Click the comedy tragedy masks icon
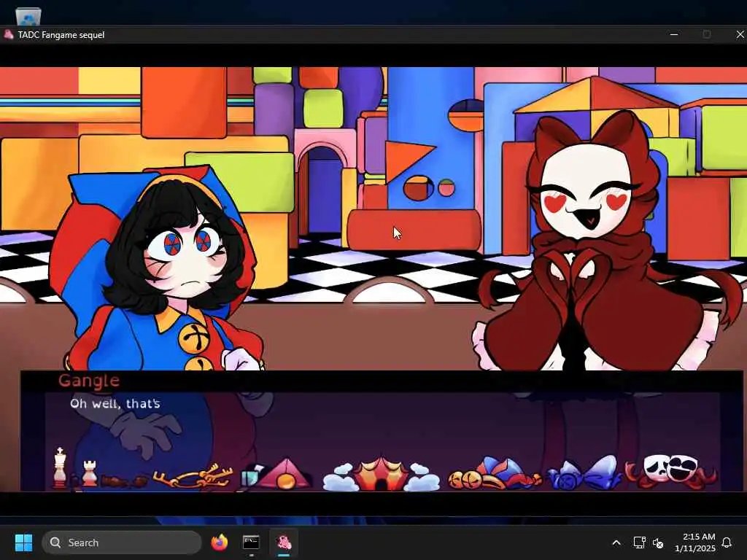Viewport: 747px width, 560px height. coord(671,472)
